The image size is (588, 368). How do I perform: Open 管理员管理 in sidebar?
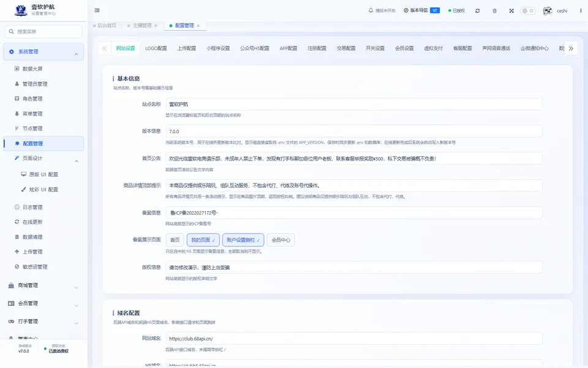tap(35, 84)
